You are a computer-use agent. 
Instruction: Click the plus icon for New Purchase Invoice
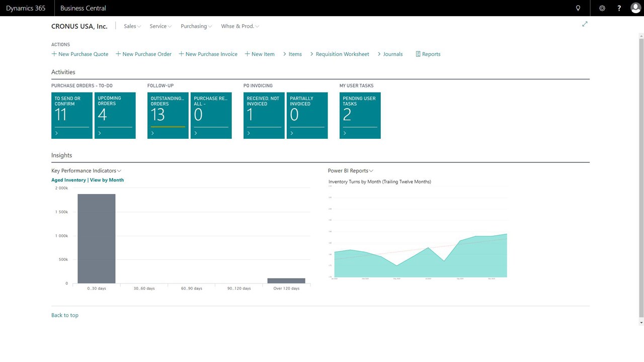click(x=181, y=54)
